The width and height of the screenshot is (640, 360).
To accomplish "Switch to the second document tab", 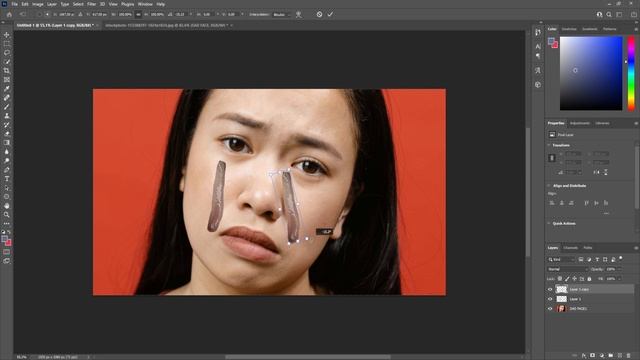I will click(x=167, y=25).
